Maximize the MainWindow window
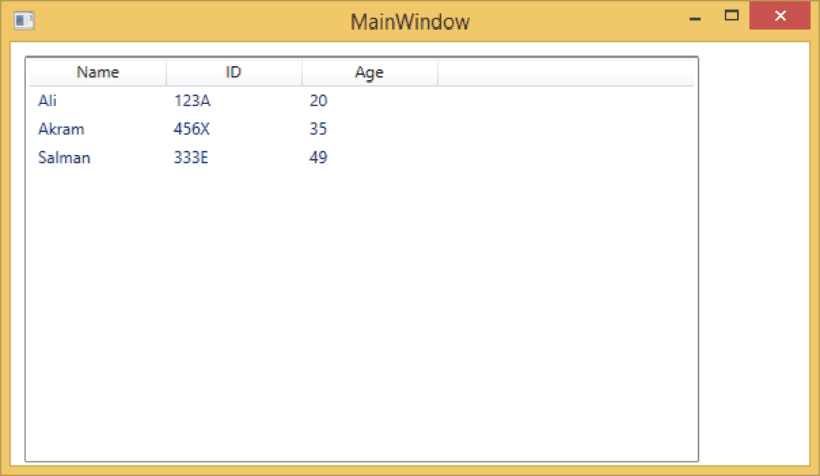The width and height of the screenshot is (820, 476). click(731, 16)
